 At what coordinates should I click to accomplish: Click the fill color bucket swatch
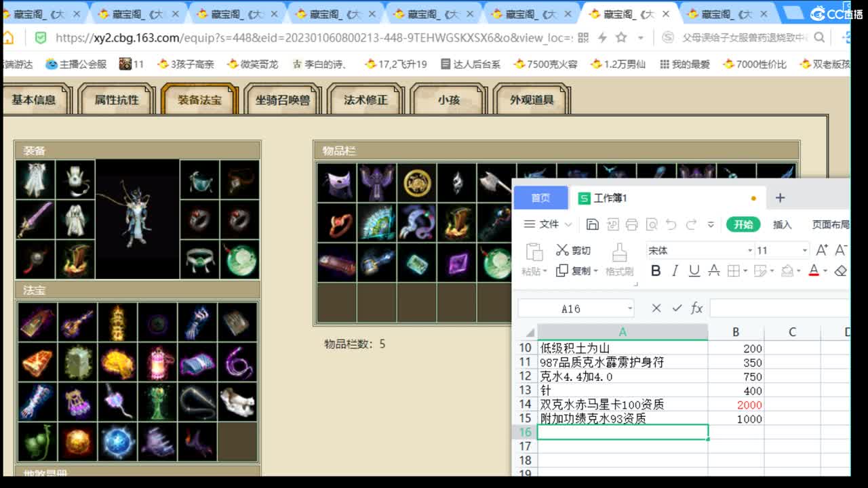point(787,271)
